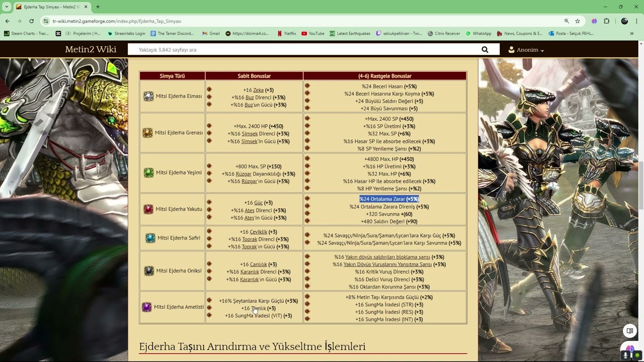
Task: Open the Posta - Selçuk bookmark
Action: pyautogui.click(x=571, y=34)
